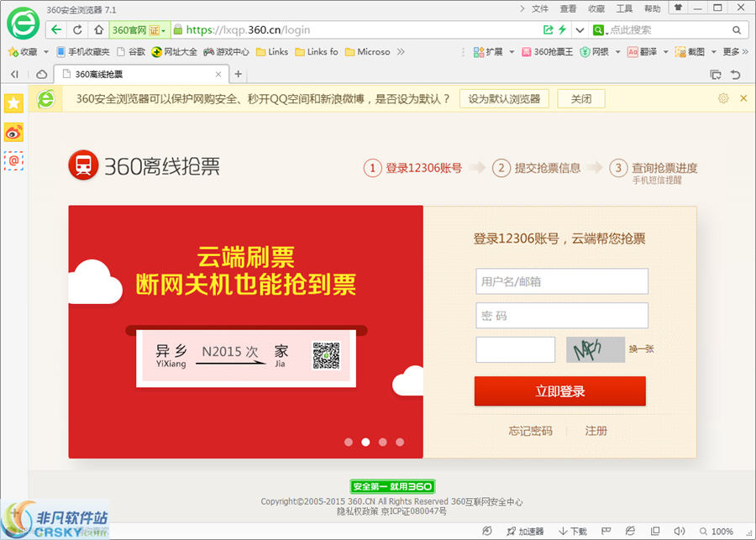Click the sidebar collapse icon left of tabs
756x540 pixels.
click(14, 74)
